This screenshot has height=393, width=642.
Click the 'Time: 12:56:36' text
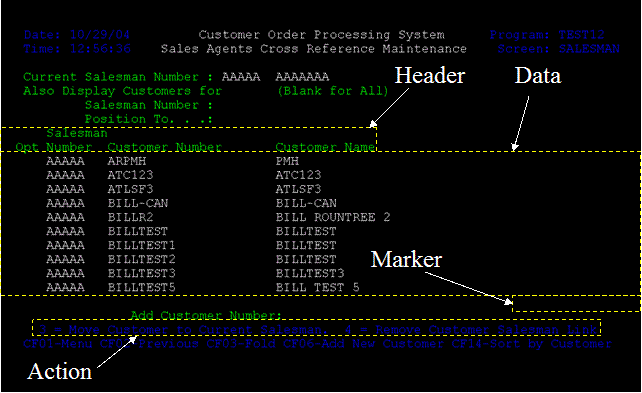pos(77,49)
